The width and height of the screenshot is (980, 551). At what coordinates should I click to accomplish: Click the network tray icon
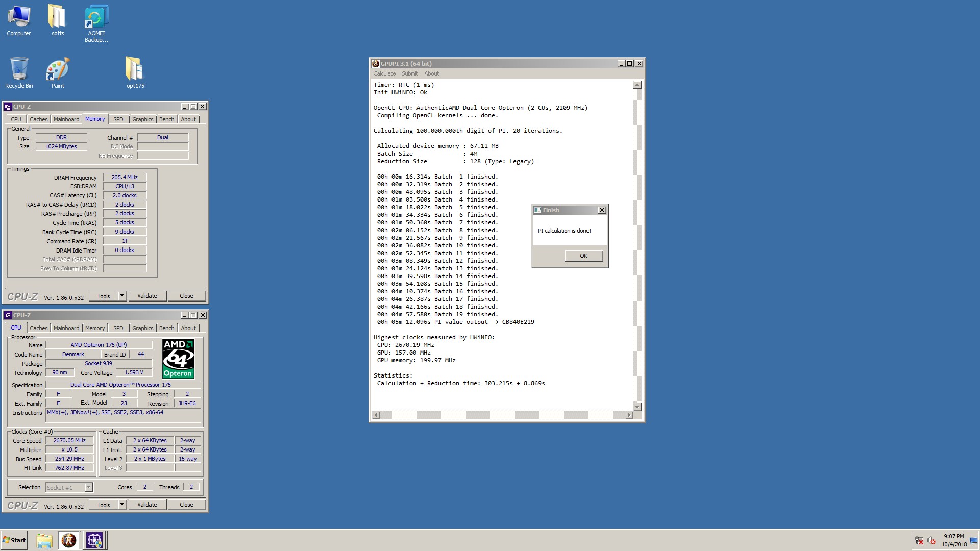pos(919,541)
